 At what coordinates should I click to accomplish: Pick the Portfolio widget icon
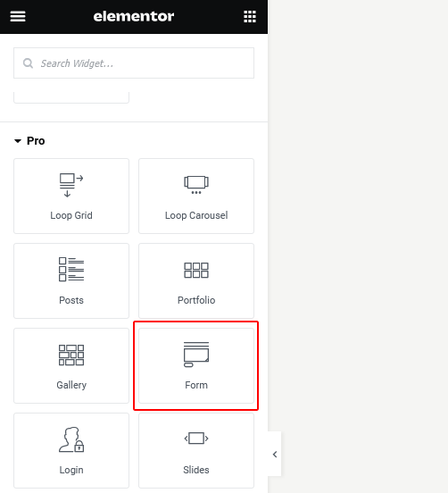coord(196,270)
